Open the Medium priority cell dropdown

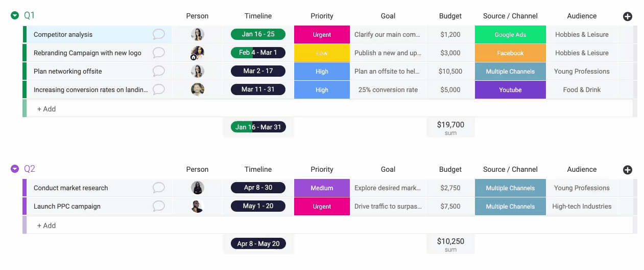coord(322,188)
